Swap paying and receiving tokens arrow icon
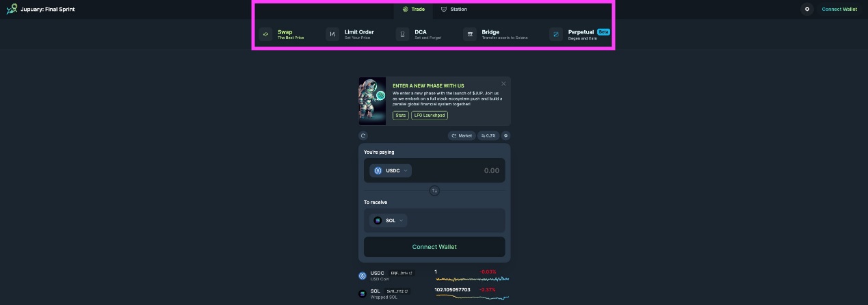This screenshot has height=305, width=868. click(x=434, y=191)
